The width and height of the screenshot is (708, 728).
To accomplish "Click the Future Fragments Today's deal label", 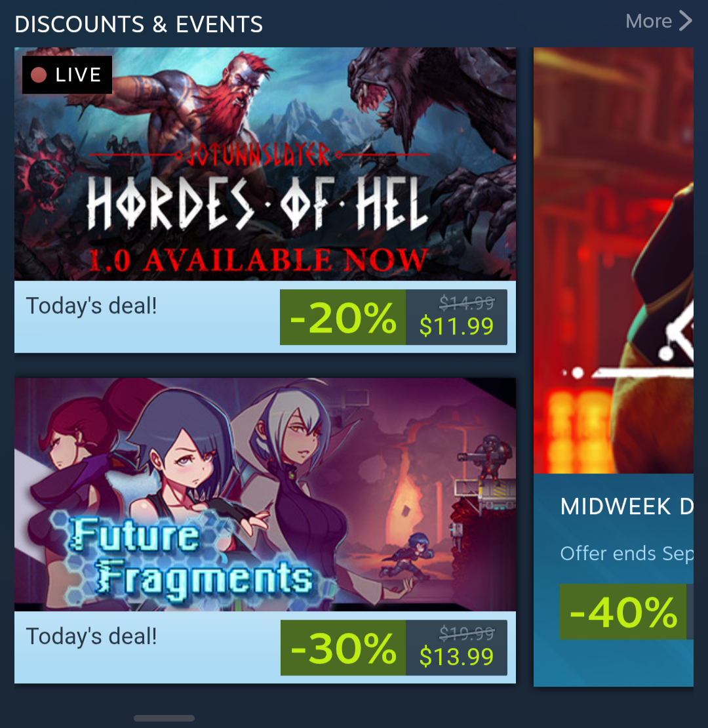I will point(91,637).
